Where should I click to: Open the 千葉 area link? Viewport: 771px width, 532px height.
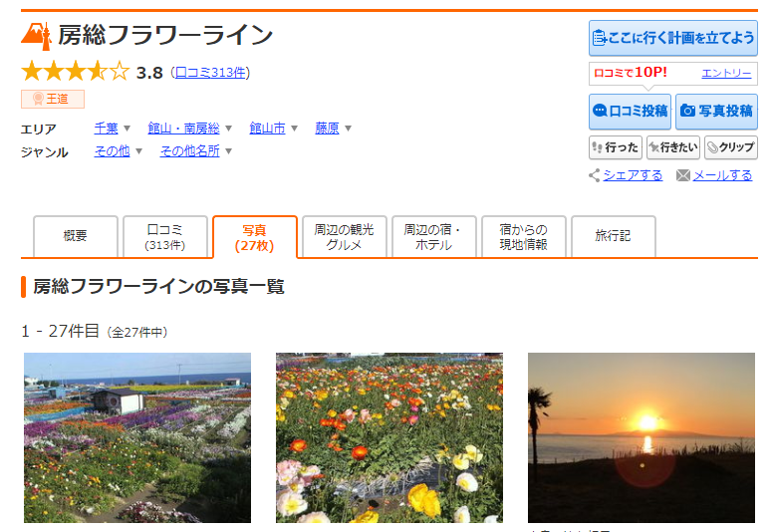[x=107, y=129]
